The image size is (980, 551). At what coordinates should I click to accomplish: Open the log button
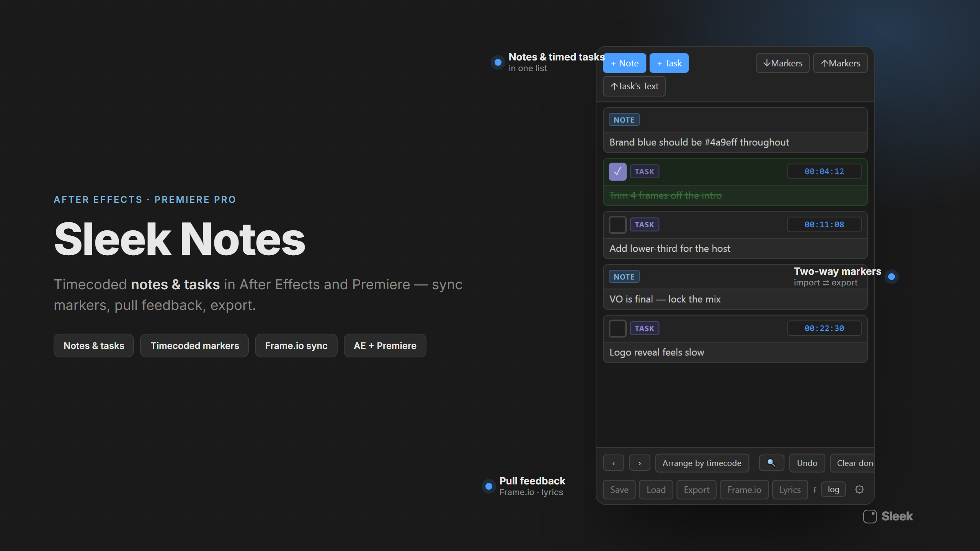833,489
